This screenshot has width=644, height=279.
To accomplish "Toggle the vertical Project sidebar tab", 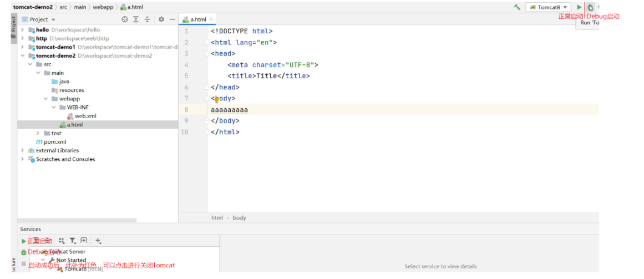I will [13, 28].
